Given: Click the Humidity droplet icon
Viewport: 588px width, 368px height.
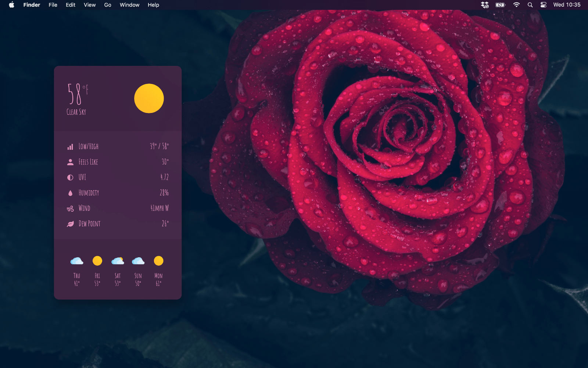Looking at the screenshot, I should [70, 193].
